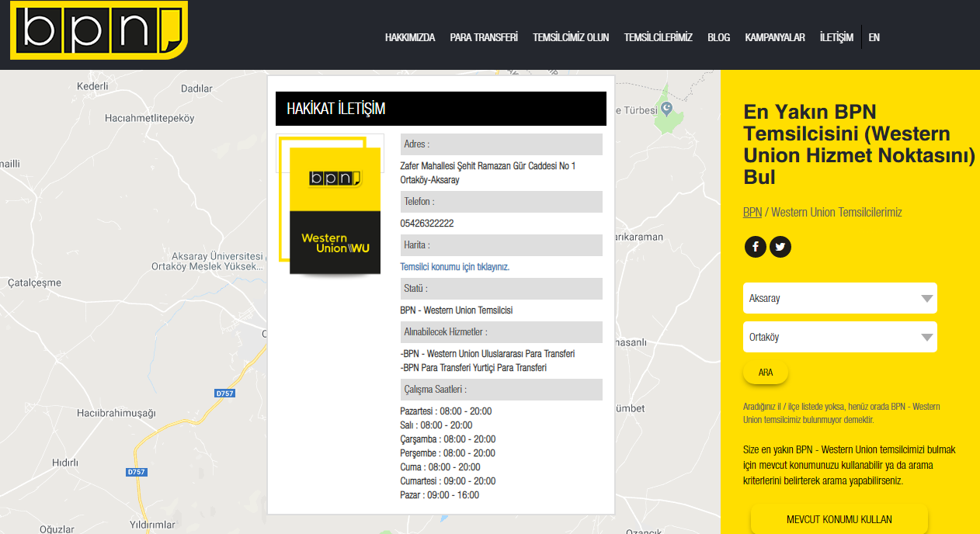
Task: Share page via Twitter icon
Action: pos(780,247)
